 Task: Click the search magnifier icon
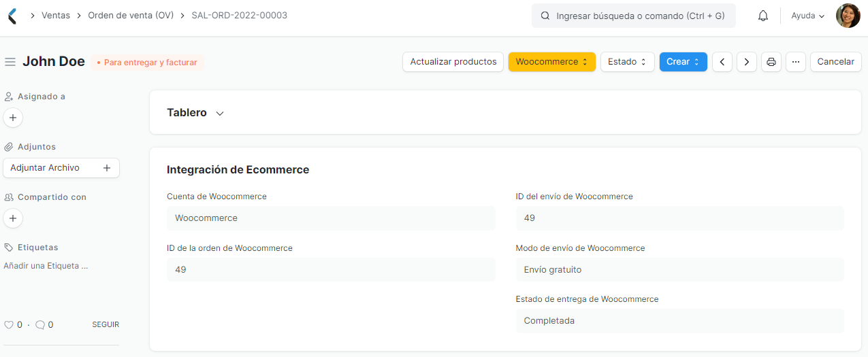545,16
